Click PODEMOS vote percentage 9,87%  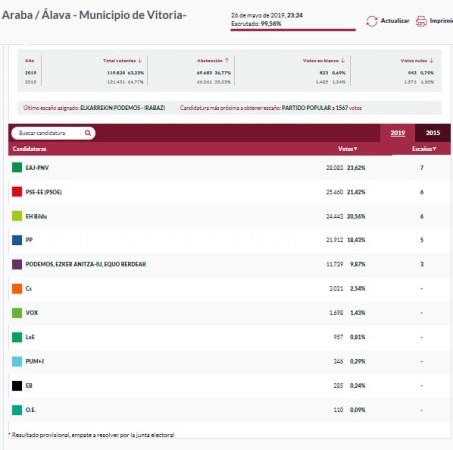358,264
